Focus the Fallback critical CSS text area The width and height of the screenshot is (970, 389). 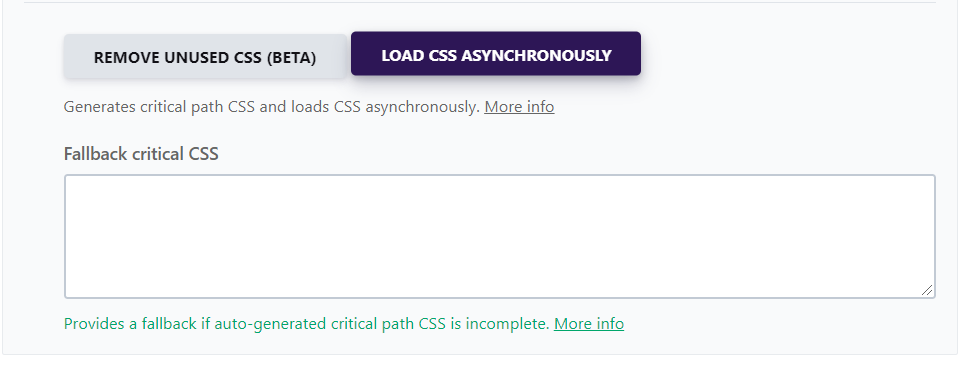[499, 236]
